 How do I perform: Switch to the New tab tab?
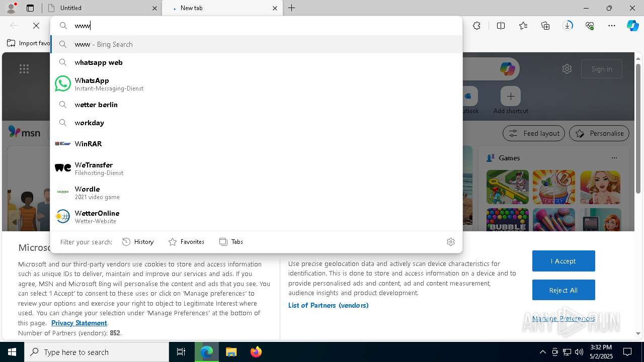click(x=222, y=8)
